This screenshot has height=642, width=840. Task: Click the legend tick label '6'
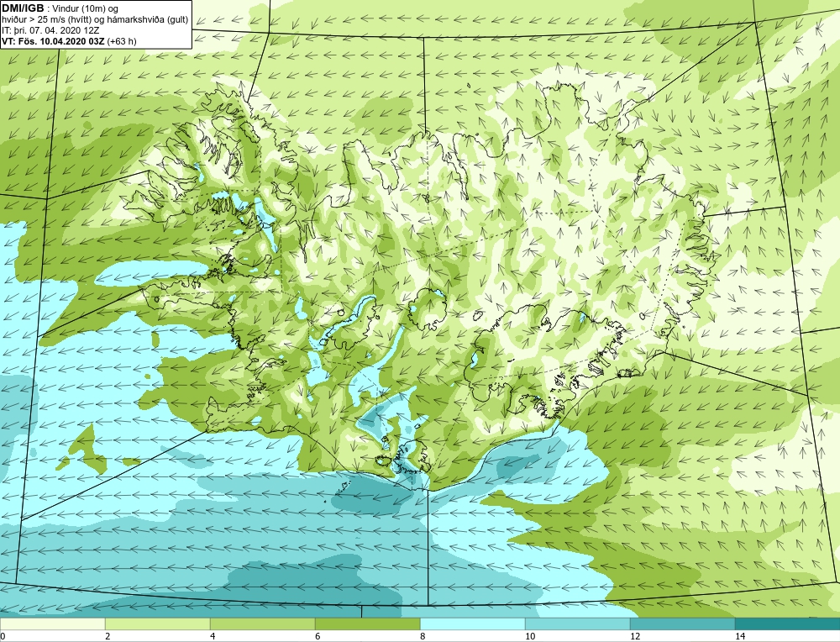click(318, 636)
